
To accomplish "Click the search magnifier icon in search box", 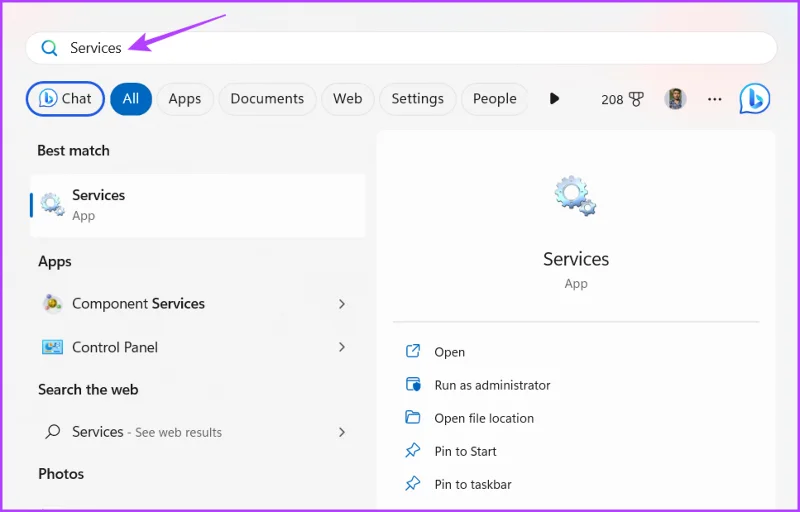I will 49,48.
